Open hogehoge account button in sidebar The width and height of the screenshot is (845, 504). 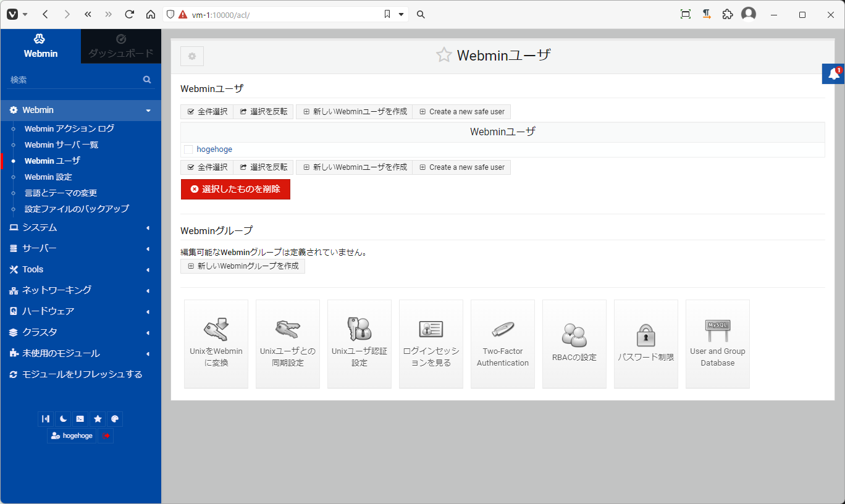pos(72,435)
